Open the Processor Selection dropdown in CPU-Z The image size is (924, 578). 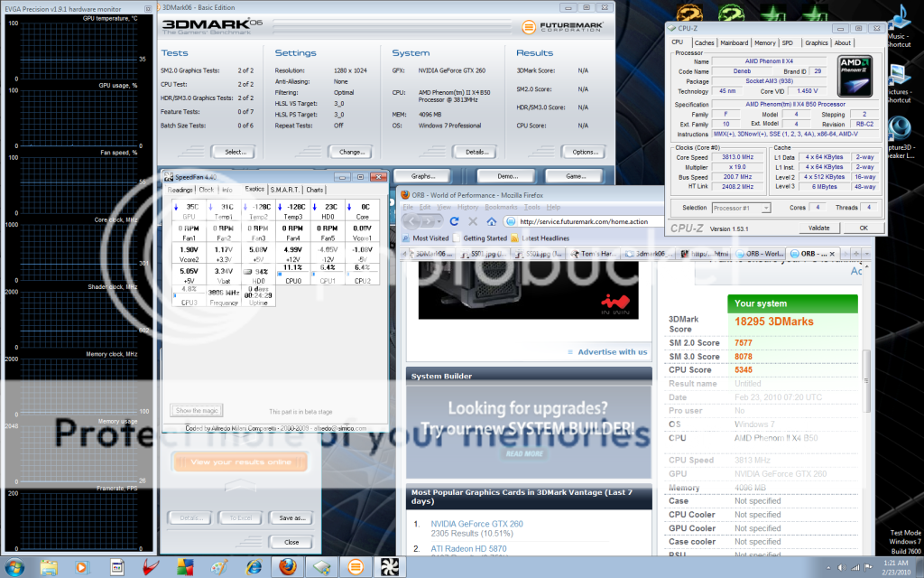[x=741, y=208]
